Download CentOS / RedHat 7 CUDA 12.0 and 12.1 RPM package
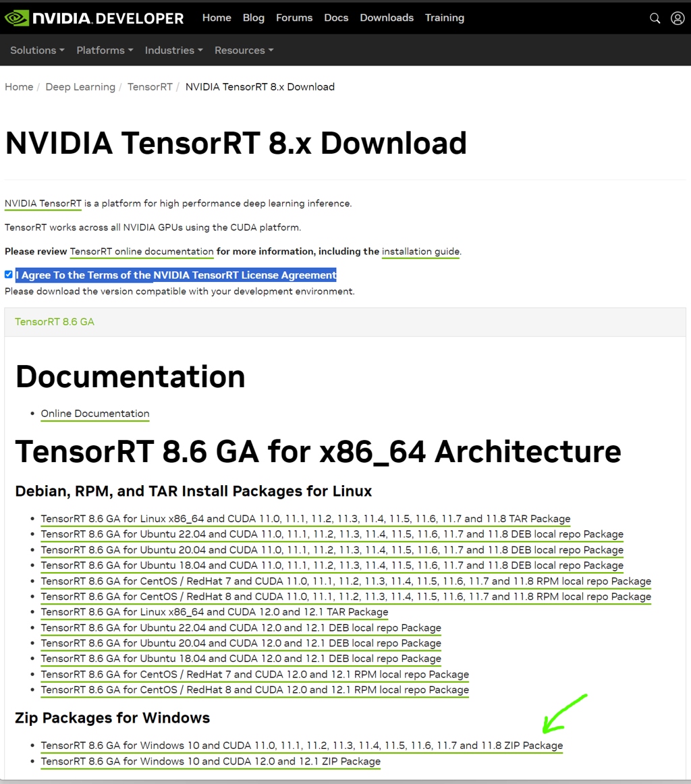Screen dimensions: 691x784 (x=255, y=675)
